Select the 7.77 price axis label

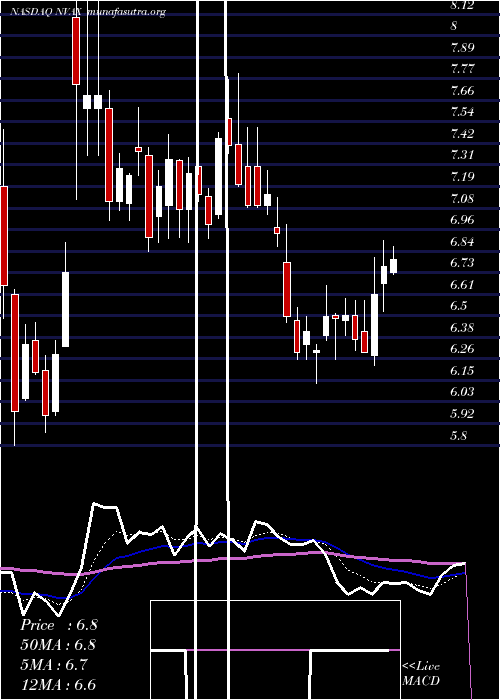pos(462,70)
